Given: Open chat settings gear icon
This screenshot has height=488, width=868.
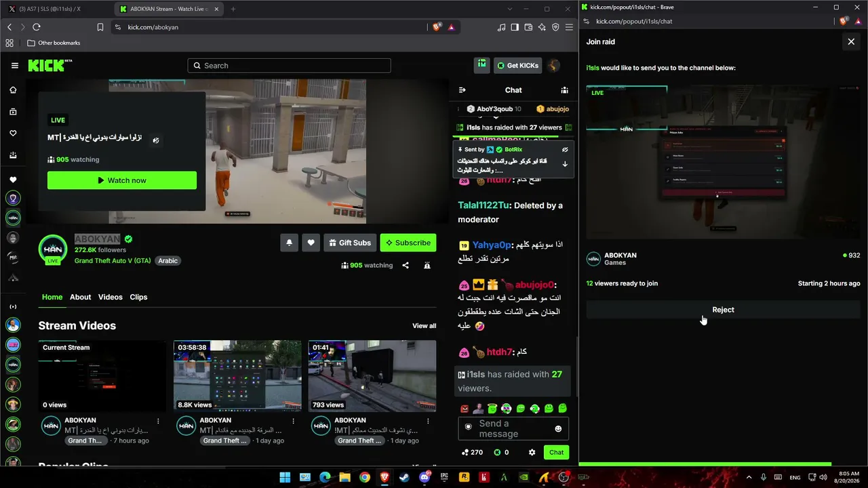Looking at the screenshot, I should point(532,452).
